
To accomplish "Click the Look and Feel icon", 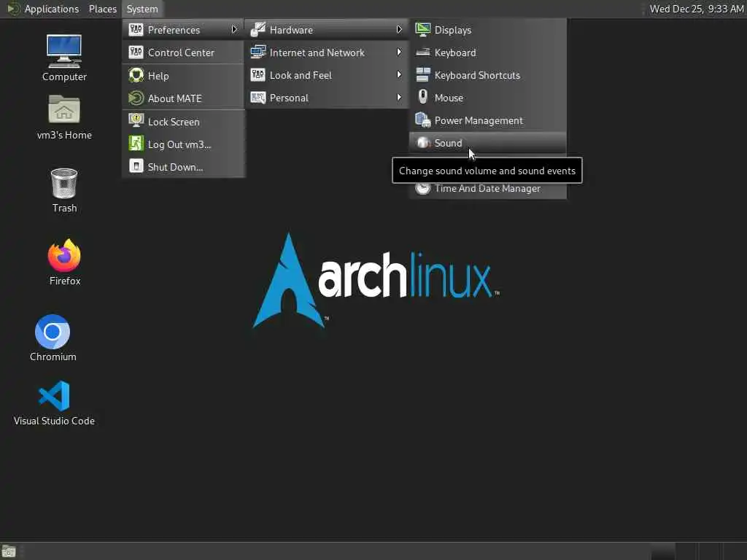I will 258,75.
